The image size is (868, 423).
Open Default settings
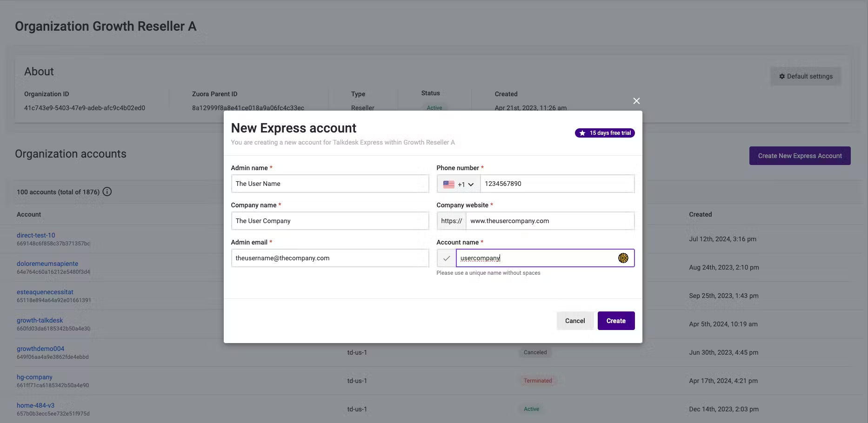806,76
